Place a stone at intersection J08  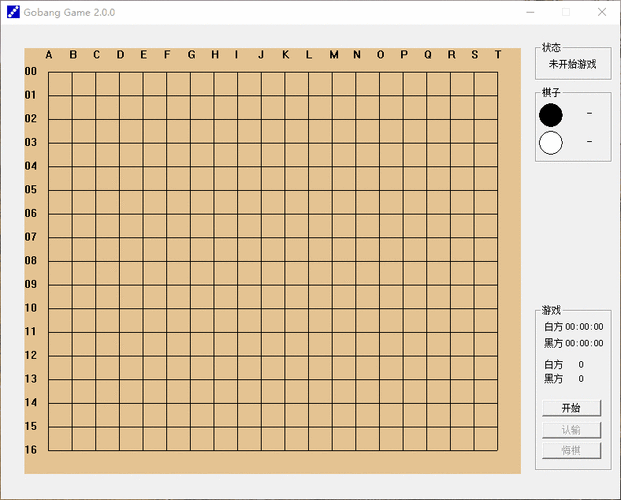(261, 261)
